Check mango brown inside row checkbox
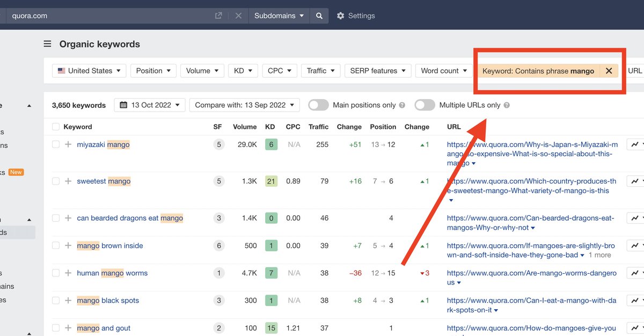644x336 pixels. (x=56, y=245)
